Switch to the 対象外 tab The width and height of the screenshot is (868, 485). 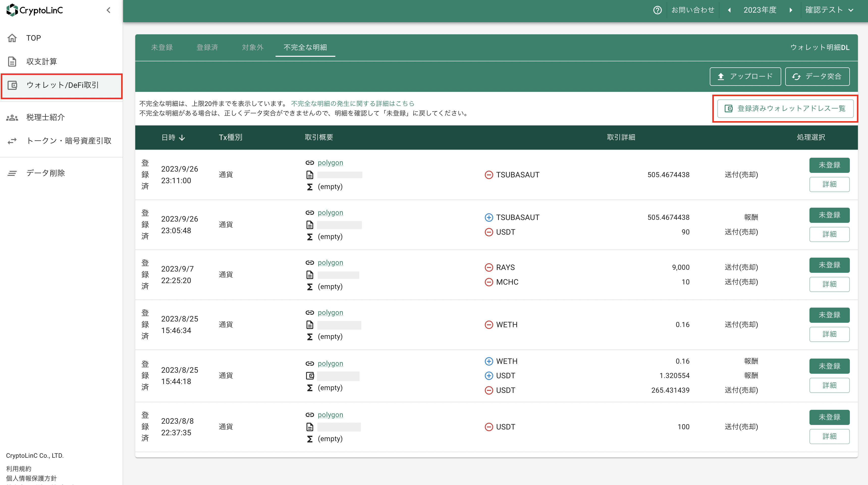click(x=253, y=47)
